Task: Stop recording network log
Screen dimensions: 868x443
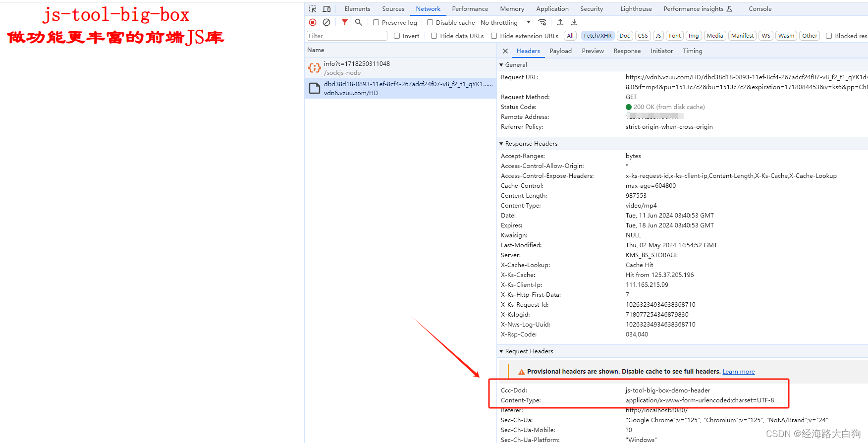Action: pos(313,22)
